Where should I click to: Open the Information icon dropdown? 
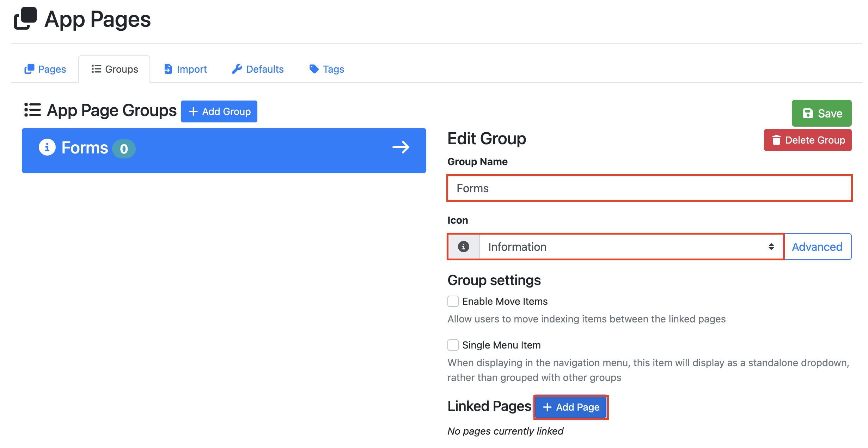[631, 247]
